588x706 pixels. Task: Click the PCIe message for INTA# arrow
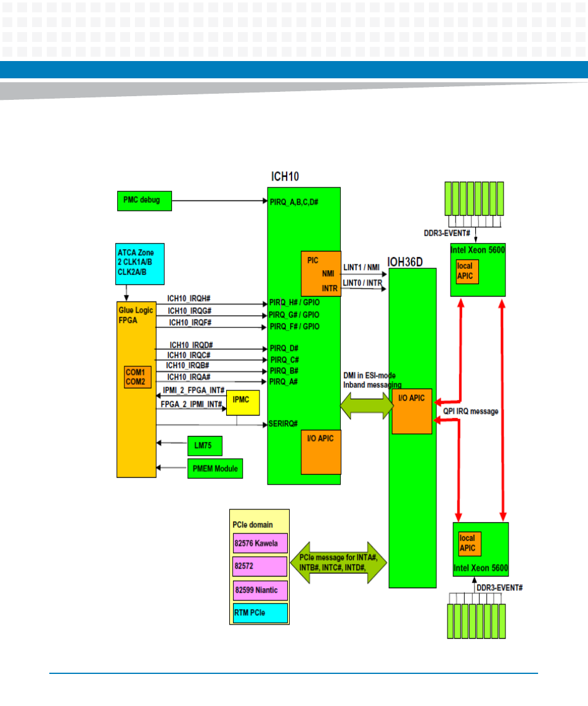tap(338, 563)
